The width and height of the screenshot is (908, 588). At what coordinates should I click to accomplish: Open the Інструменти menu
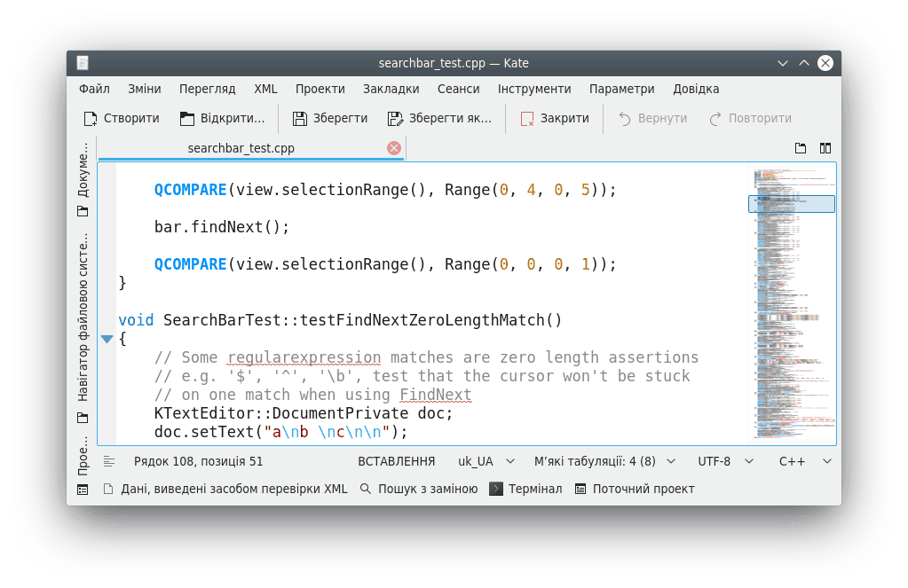534,89
